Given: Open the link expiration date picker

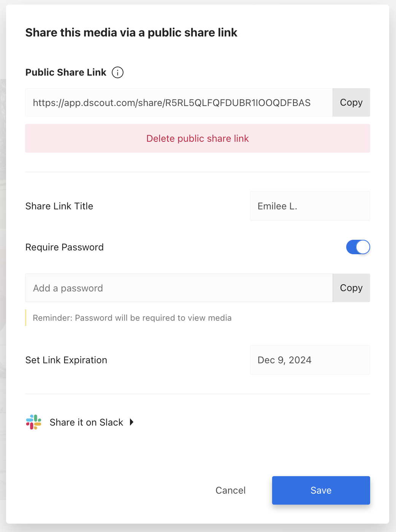Looking at the screenshot, I should pyautogui.click(x=310, y=360).
